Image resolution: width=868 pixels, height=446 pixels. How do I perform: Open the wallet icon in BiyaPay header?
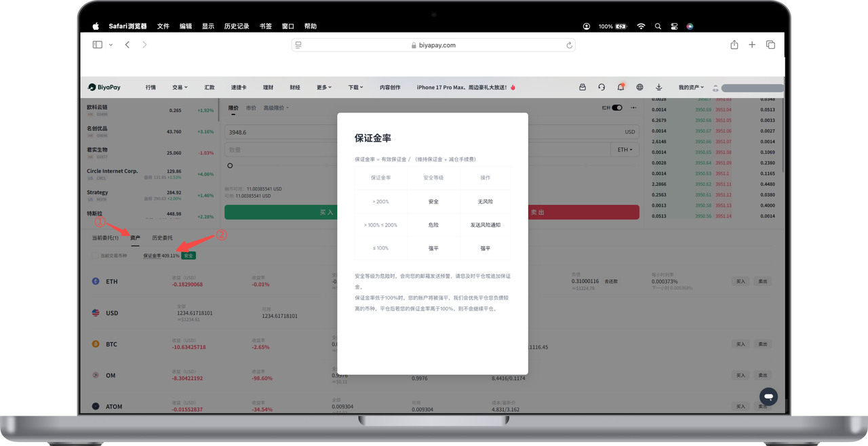tap(583, 87)
